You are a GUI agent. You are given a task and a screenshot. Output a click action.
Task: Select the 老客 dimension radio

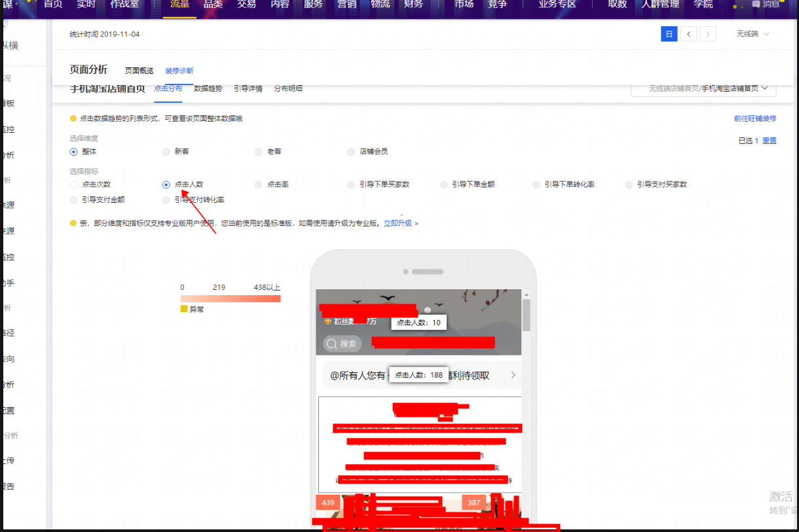(x=259, y=151)
